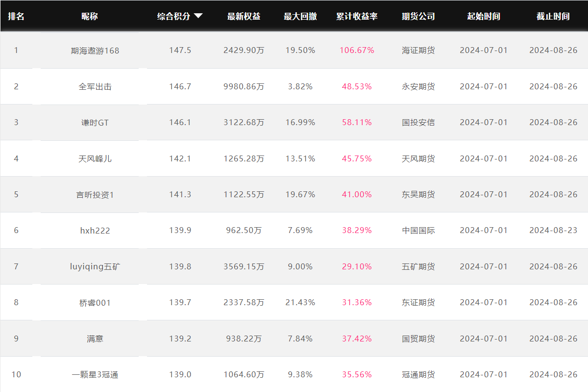Click max drawdown 21.43%

tap(300, 302)
